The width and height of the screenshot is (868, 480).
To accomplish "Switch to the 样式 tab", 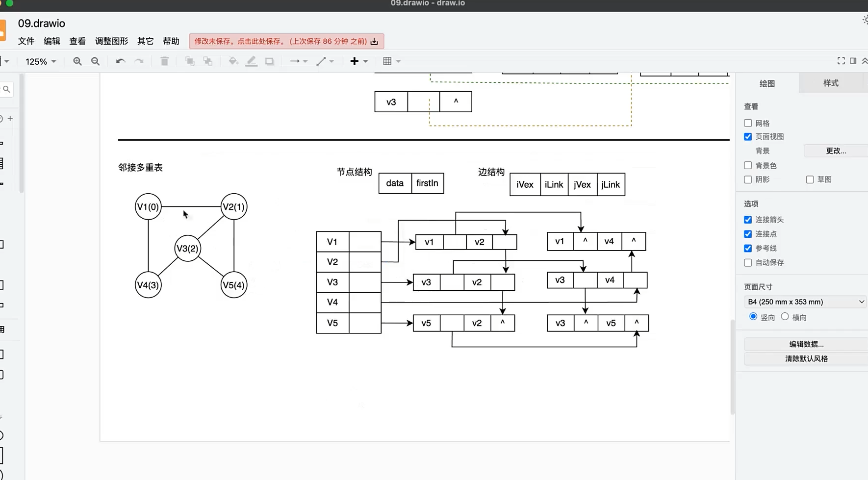I will [x=830, y=83].
